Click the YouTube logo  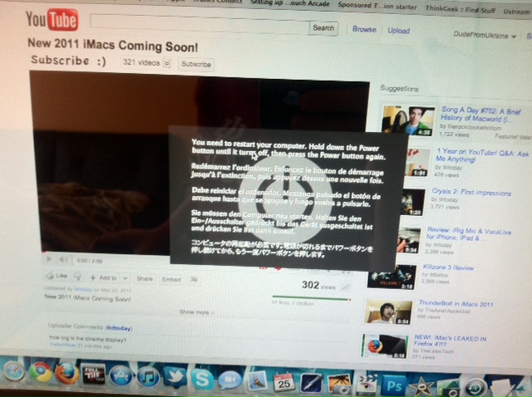coord(52,20)
